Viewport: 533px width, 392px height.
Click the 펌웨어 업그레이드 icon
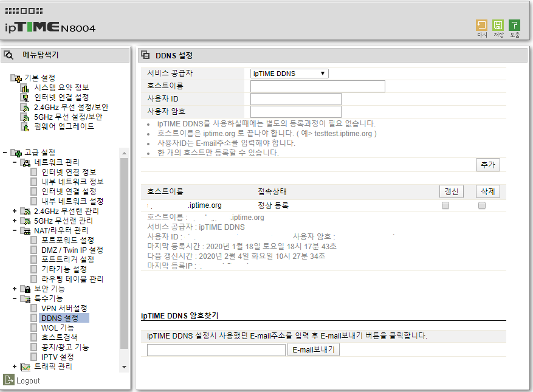pos(25,127)
